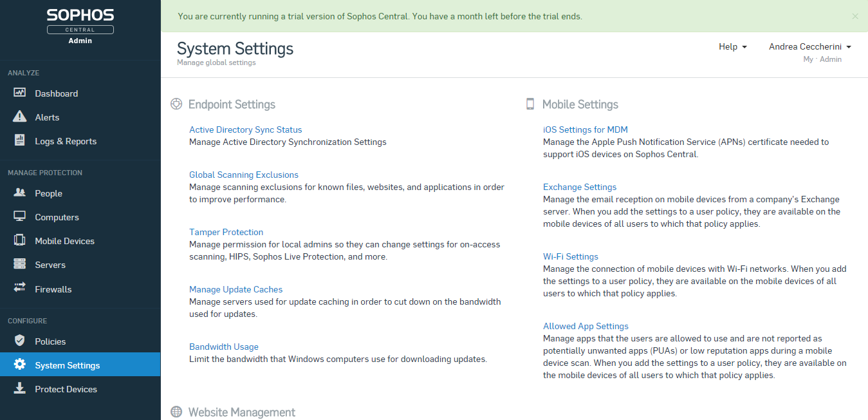Open iOS Settings for MDM link
This screenshot has width=868, height=420.
(x=585, y=129)
